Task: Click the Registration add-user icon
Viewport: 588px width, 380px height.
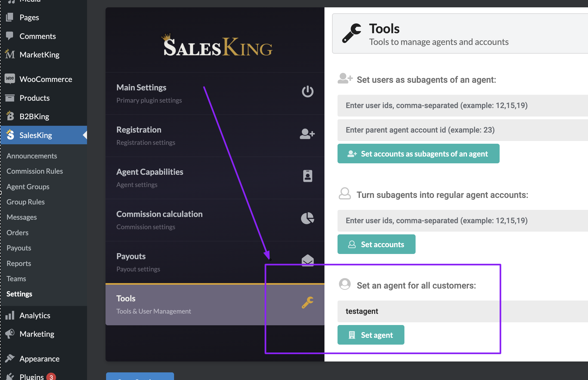Action: [x=307, y=134]
